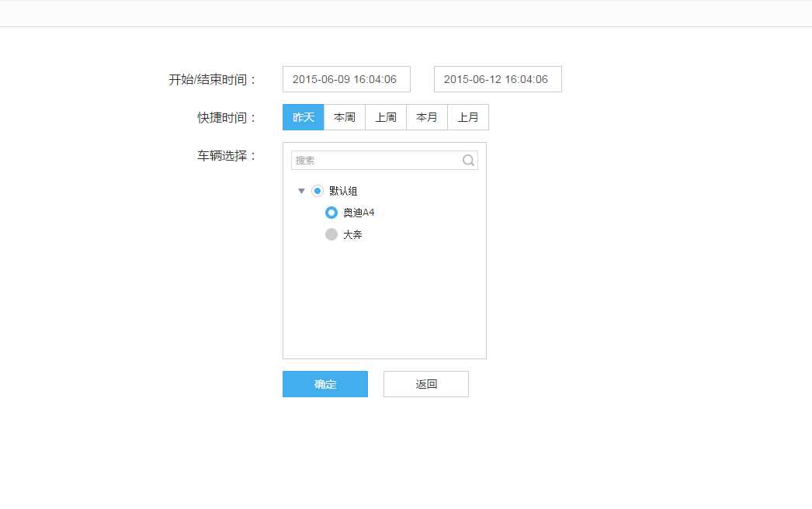Select the 默认组 radio button

[318, 190]
